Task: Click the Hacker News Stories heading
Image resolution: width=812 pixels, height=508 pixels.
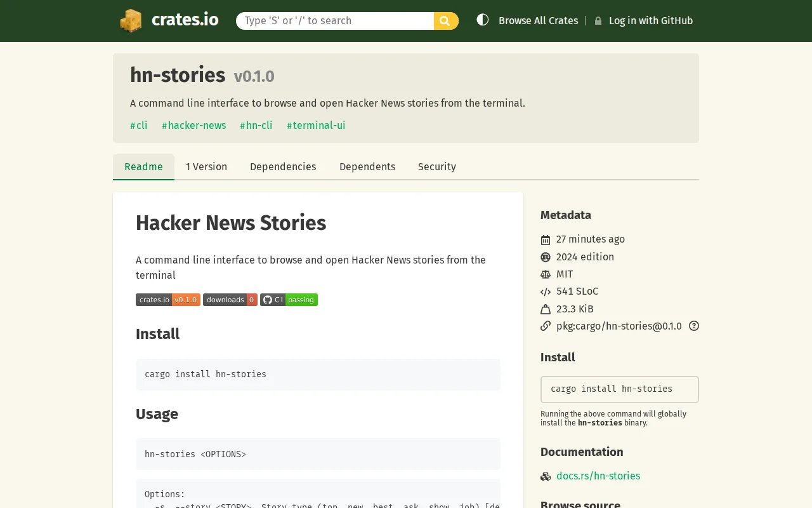Action: (231, 224)
